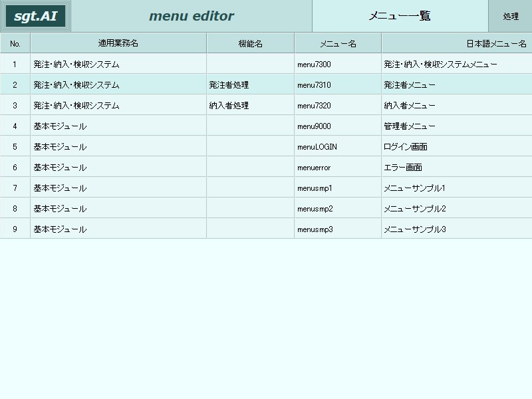
Task: Click the 日本語メニュー名 column header
Action: point(457,43)
